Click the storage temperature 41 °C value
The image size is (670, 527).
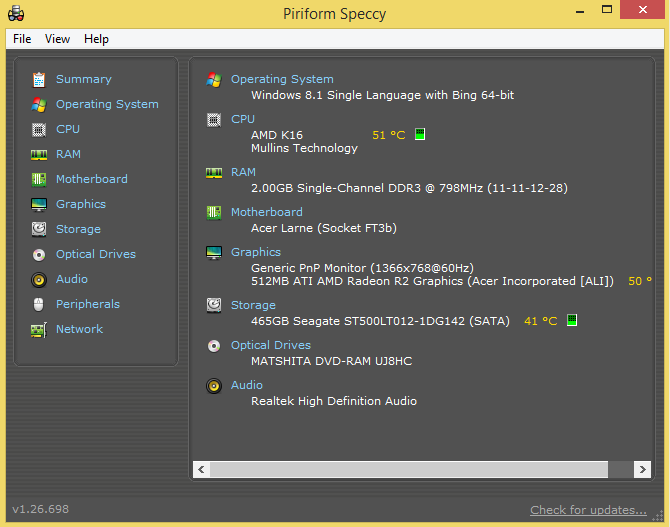tap(541, 321)
